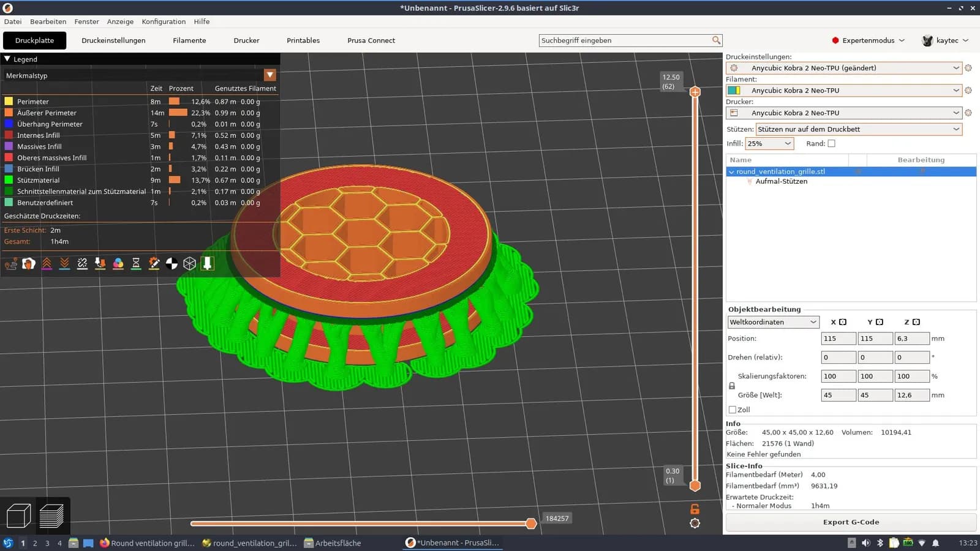Switch to 3D editor view cube icon
The height and width of the screenshot is (551, 980).
[x=18, y=515]
